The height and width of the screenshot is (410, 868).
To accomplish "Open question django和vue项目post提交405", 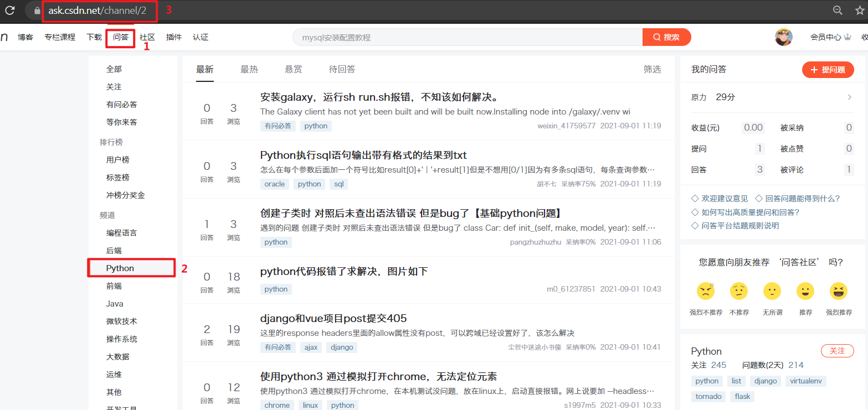I will tap(333, 319).
